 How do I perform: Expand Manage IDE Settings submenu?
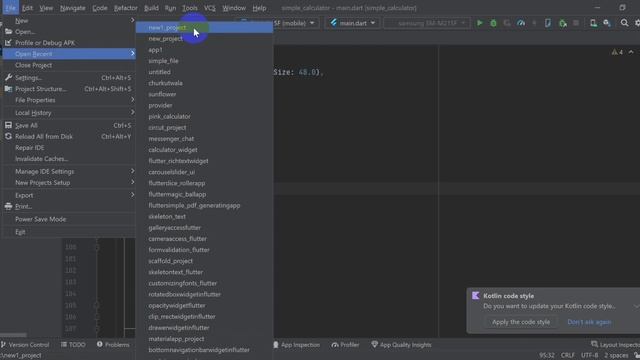(69, 171)
